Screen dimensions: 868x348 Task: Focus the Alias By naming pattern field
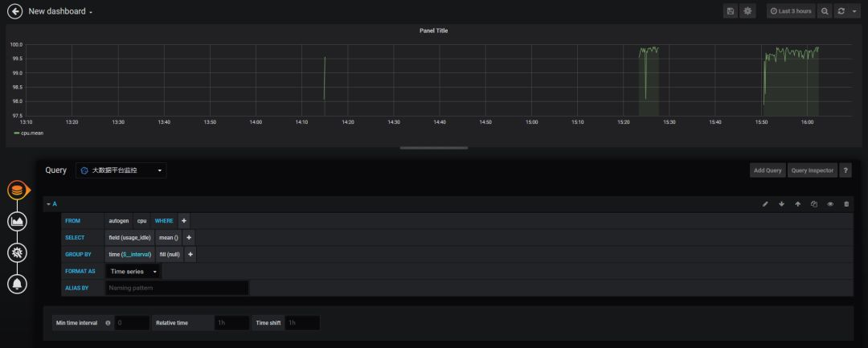tap(177, 289)
